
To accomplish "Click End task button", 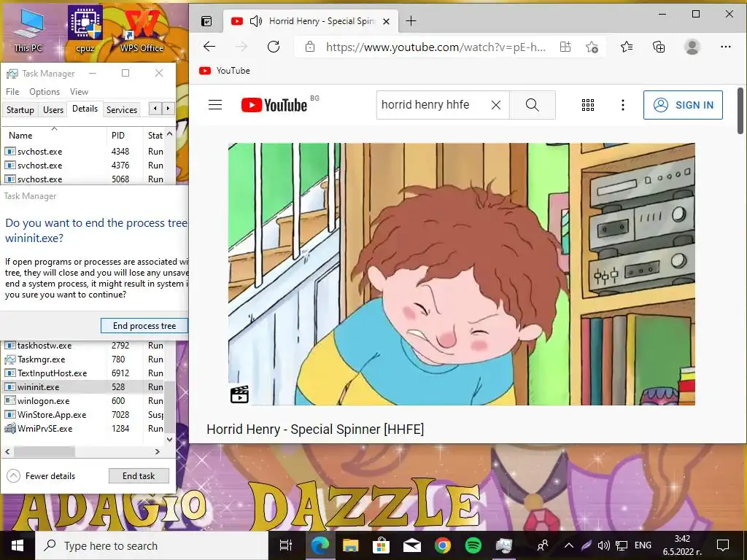I will click(139, 475).
